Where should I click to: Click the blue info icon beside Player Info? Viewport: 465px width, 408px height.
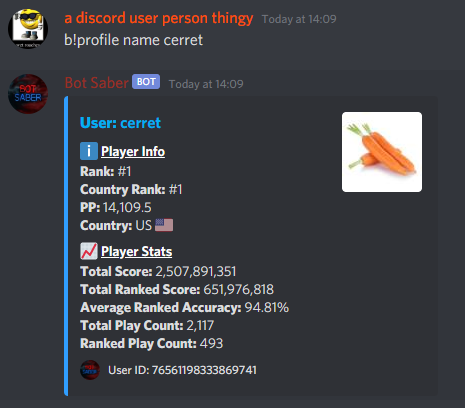pyautogui.click(x=89, y=151)
